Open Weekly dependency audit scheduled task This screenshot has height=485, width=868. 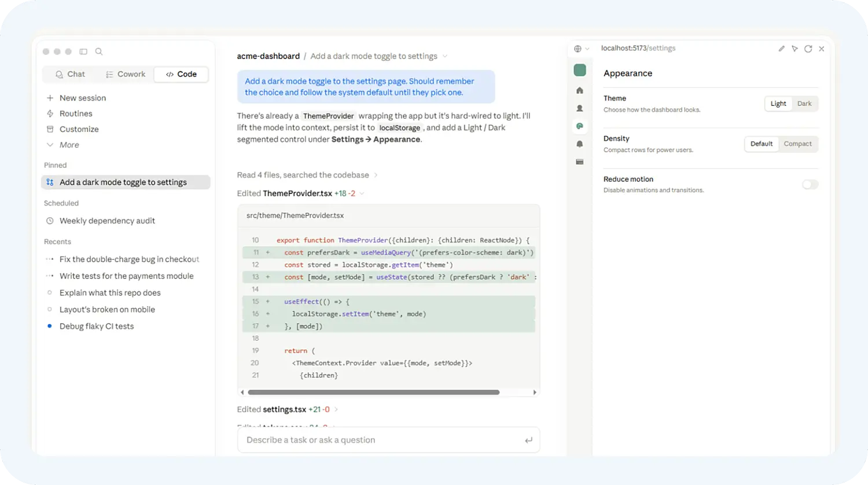pyautogui.click(x=107, y=221)
